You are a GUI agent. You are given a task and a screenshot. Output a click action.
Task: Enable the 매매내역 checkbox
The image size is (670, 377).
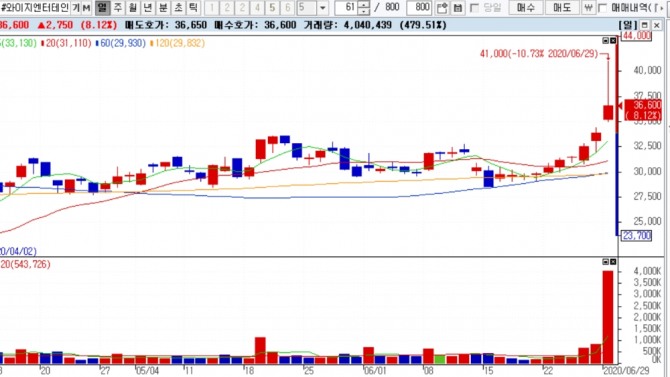602,8
